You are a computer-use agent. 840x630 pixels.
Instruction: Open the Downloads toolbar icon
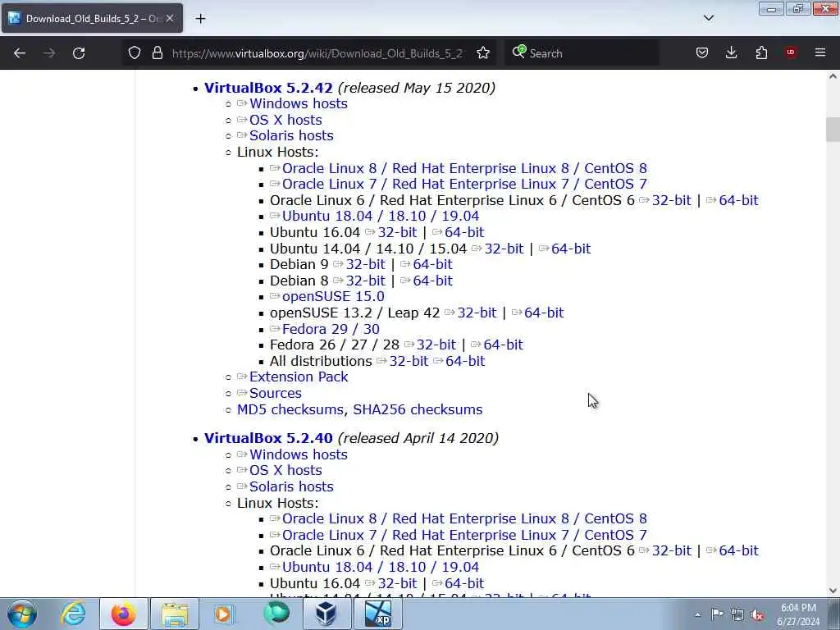731,52
